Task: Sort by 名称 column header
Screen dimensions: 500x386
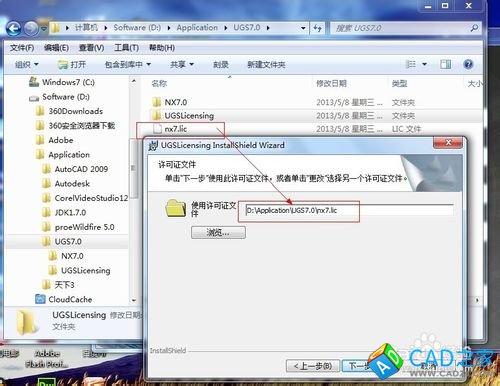Action: tap(159, 83)
